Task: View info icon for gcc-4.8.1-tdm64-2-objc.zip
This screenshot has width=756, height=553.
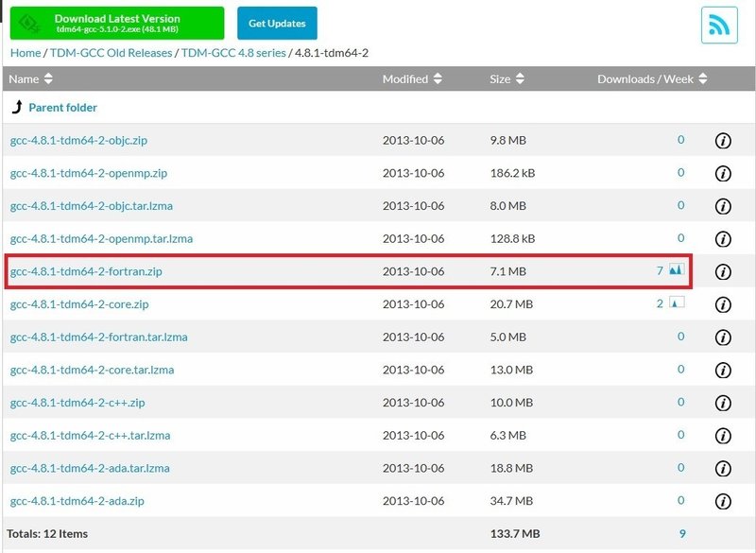Action: tap(723, 141)
